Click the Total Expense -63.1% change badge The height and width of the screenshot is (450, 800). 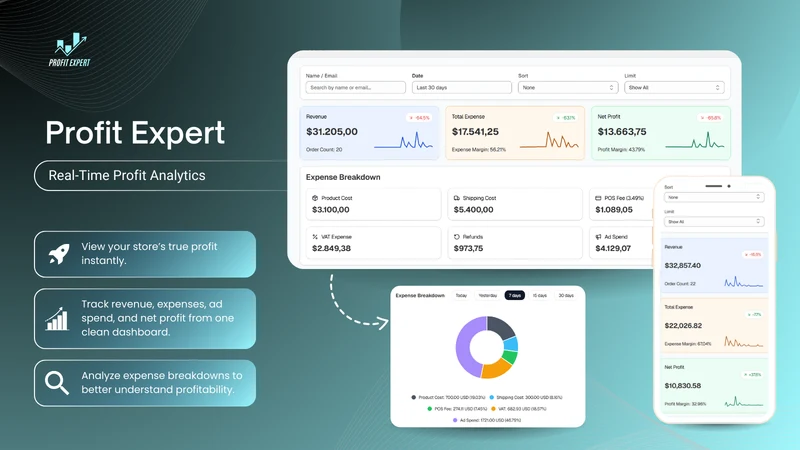coord(565,118)
